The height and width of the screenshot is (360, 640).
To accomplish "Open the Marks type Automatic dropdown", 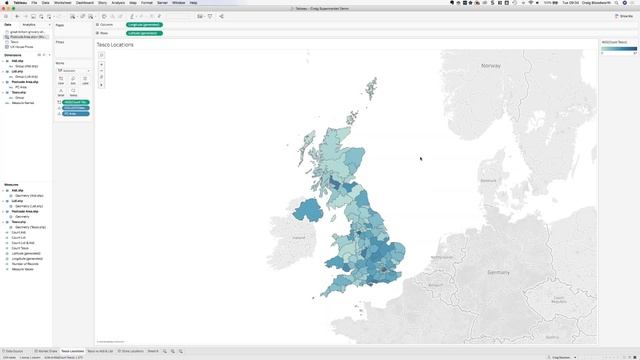I will coord(73,71).
